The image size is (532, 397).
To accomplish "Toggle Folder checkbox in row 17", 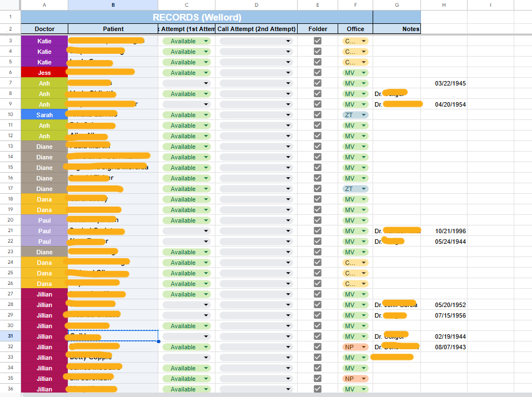I will tap(318, 188).
